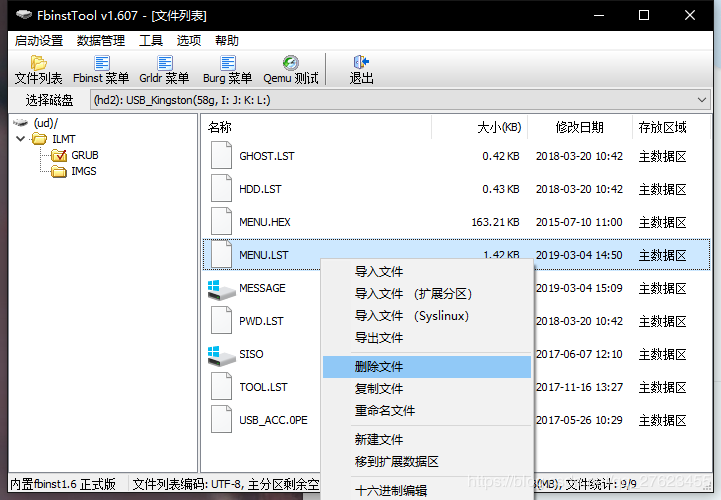This screenshot has height=500, width=721.
Task: Sort by the 修改日期 column header
Action: [579, 127]
